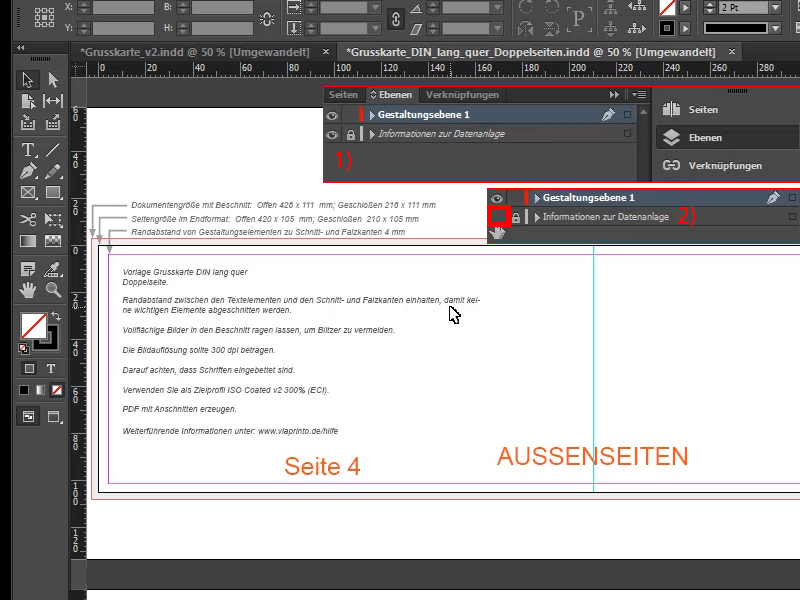Click the fill color swatch in toolbox

(x=34, y=326)
